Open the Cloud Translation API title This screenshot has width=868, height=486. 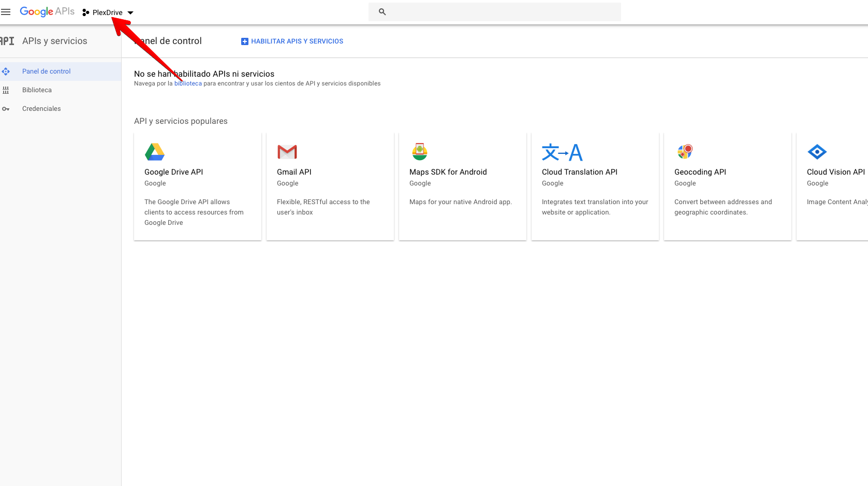[x=580, y=172]
